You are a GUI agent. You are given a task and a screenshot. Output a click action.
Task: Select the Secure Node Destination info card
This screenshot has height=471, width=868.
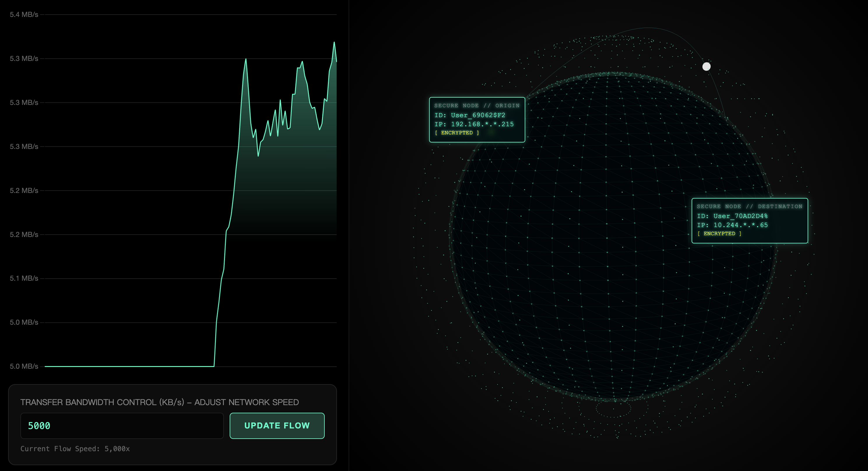pyautogui.click(x=749, y=220)
